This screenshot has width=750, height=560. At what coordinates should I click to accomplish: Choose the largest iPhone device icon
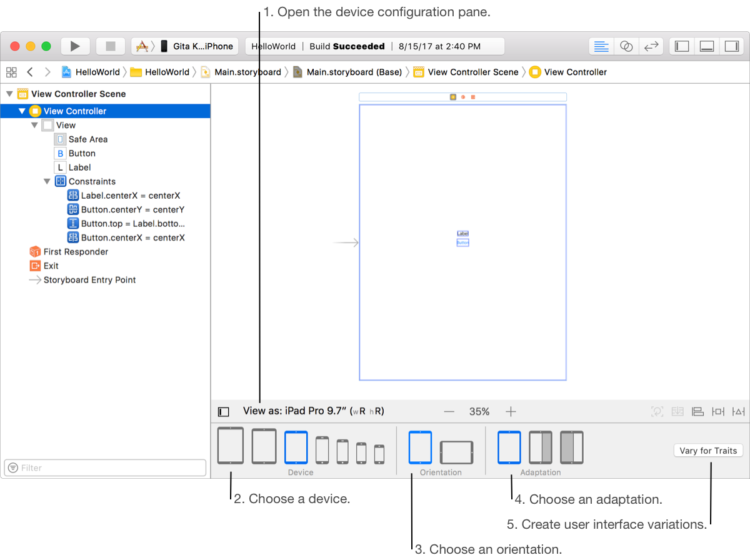point(322,450)
